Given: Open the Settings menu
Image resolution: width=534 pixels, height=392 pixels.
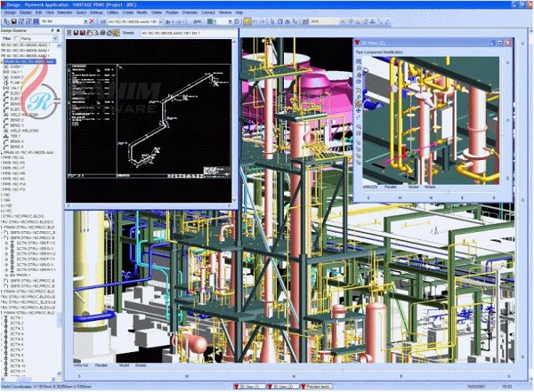Looking at the screenshot, I should coord(96,12).
